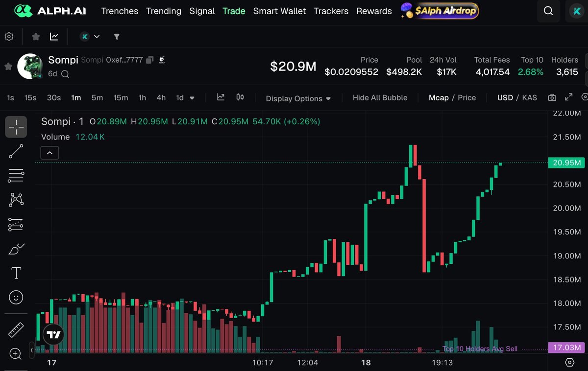Open the candlestick chart type icon
The width and height of the screenshot is (588, 371).
[240, 97]
